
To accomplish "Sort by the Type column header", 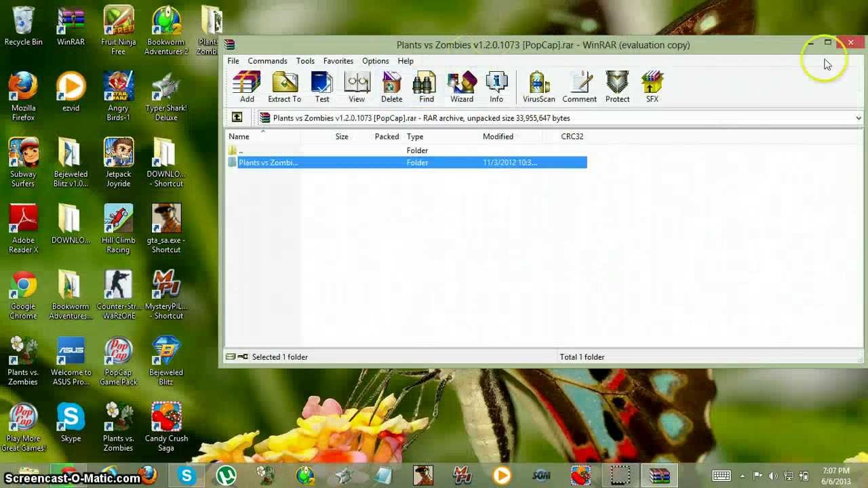I will click(415, 136).
